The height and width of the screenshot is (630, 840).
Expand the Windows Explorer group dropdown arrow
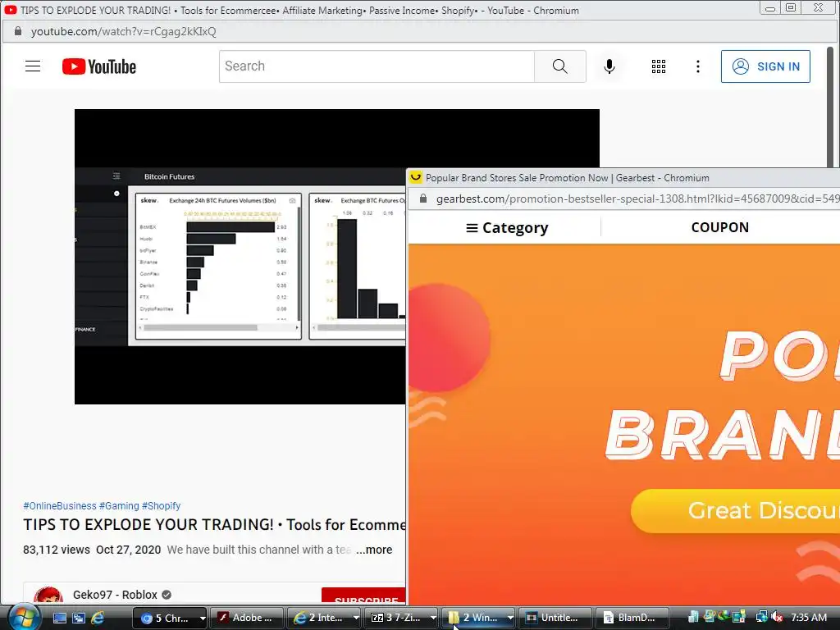(510, 618)
